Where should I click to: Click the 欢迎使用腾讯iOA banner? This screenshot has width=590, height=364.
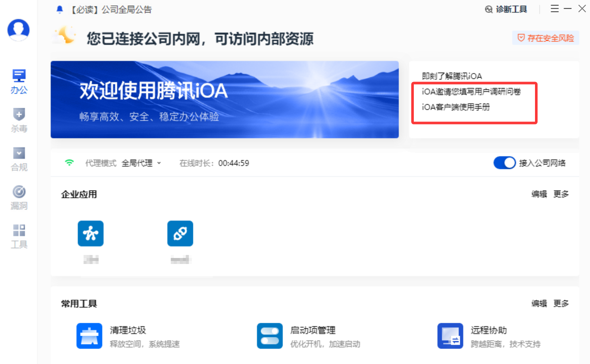[225, 100]
